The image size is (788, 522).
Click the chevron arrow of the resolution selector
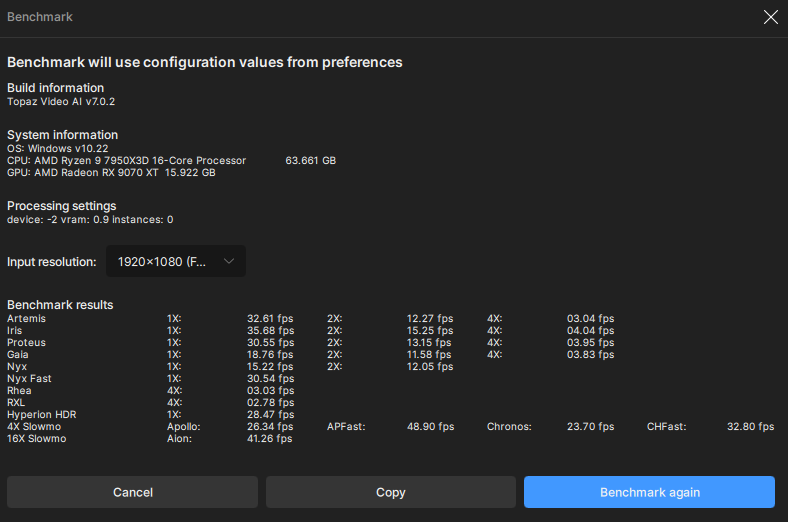pyautogui.click(x=229, y=261)
